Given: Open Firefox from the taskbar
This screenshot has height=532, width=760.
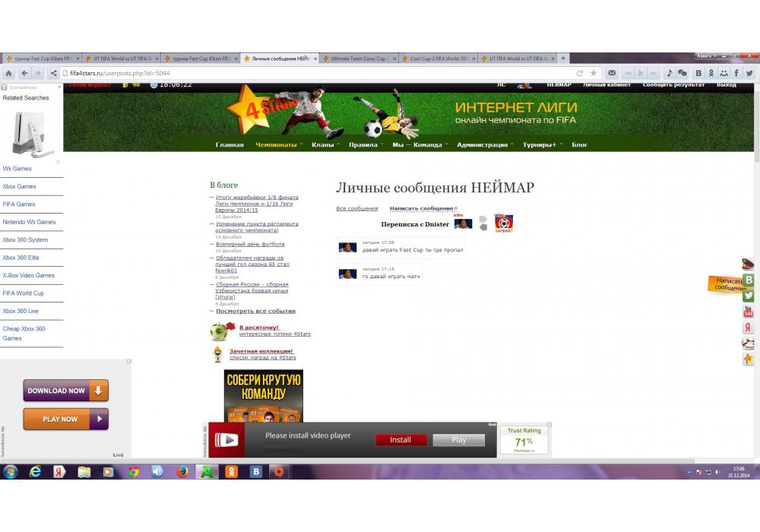Looking at the screenshot, I should 182,471.
